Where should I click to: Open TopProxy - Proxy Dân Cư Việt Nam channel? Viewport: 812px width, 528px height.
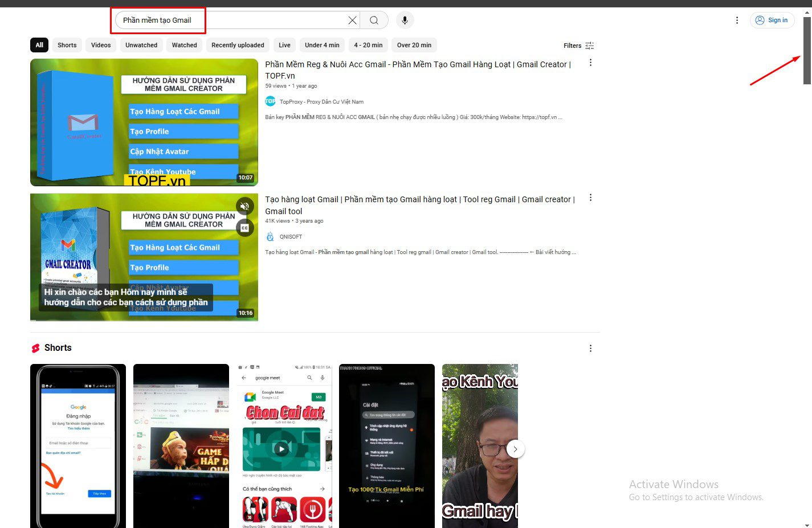click(x=321, y=102)
